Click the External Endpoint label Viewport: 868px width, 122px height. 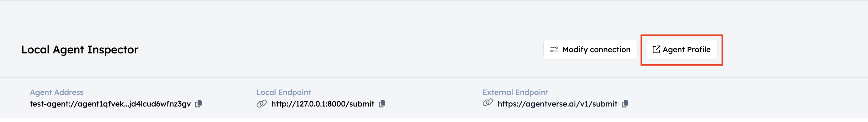click(x=515, y=92)
